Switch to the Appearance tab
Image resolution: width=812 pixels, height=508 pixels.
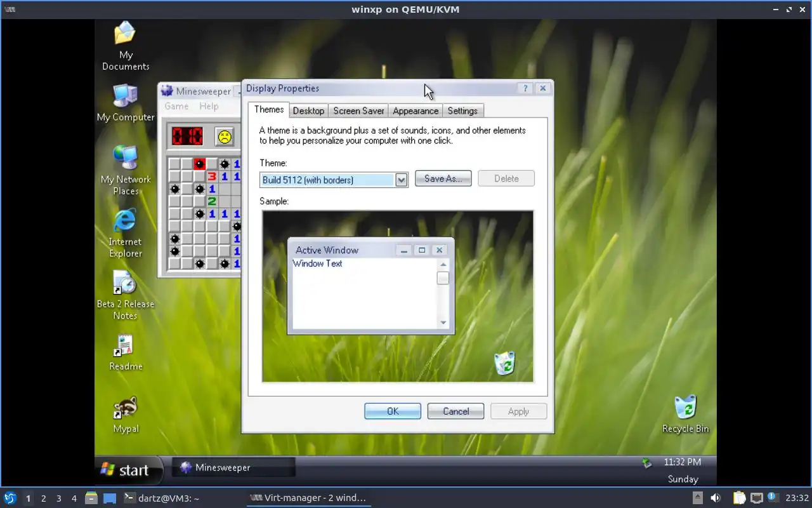tap(416, 110)
